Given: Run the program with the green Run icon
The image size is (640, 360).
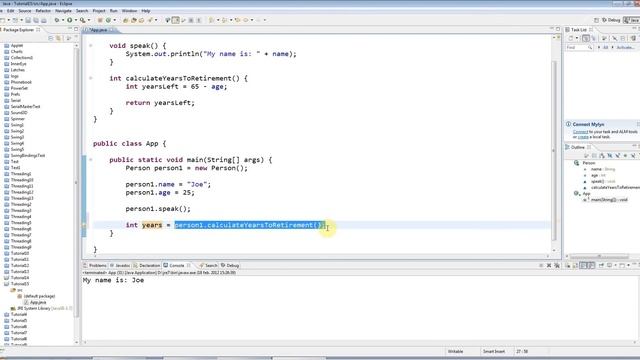Looking at the screenshot, I should coord(69,20).
